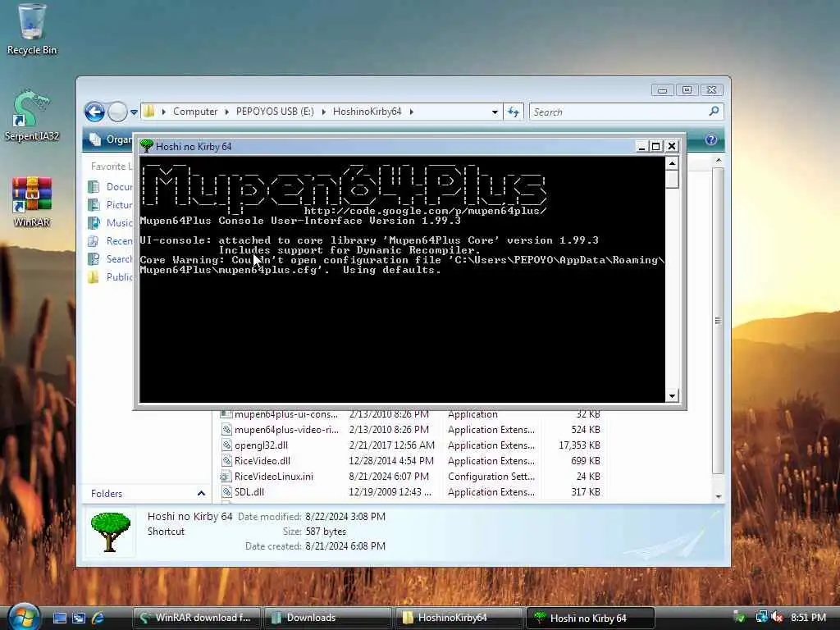Click the search magnifier icon
Screen dimensions: 840x630
click(714, 112)
